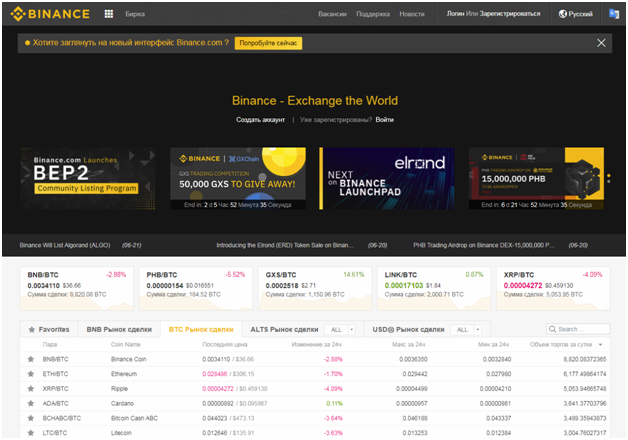Open the 50,000 GXS giveaway banner
Image resolution: width=628 pixels, height=440 pixels.
tap(238, 179)
